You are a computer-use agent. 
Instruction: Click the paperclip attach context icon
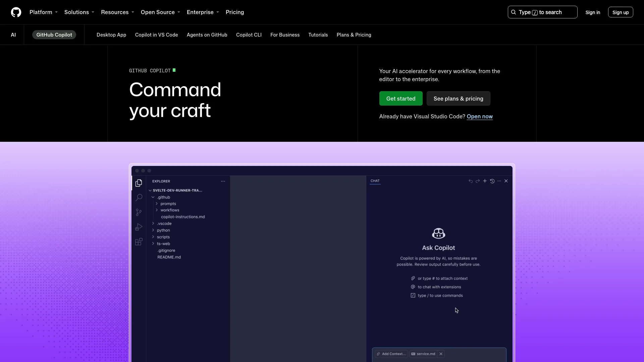[x=413, y=278]
